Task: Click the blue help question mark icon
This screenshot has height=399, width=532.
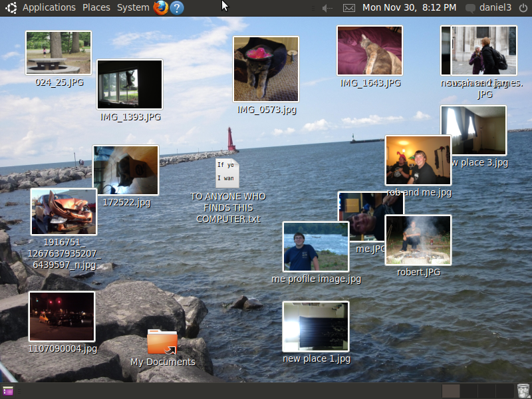Action: coord(177,7)
